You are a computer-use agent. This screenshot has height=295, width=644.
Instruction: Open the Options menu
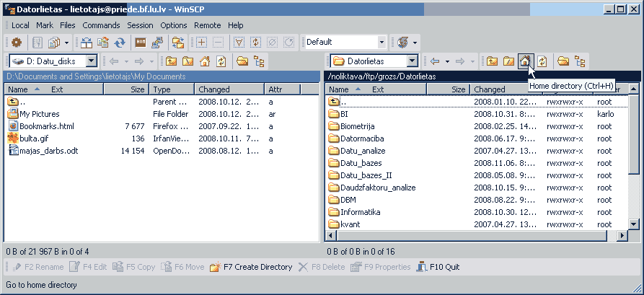coord(173,25)
